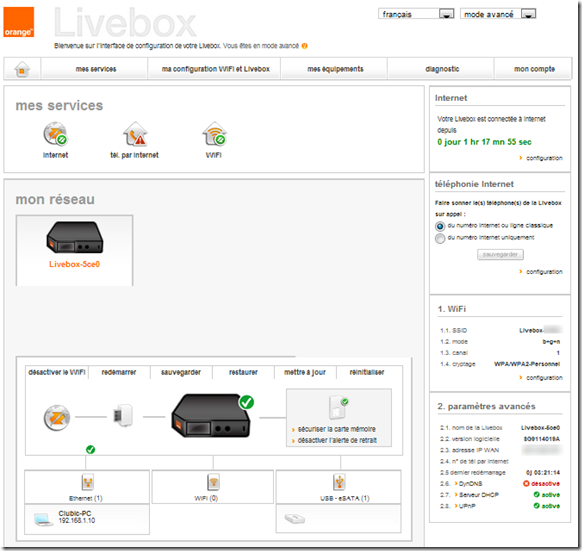The image size is (582, 551).
Task: Open the tél. par Internet service icon
Action: 135,134
